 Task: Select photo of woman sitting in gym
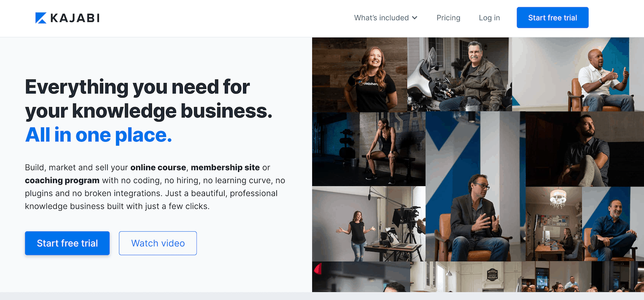coord(368,149)
